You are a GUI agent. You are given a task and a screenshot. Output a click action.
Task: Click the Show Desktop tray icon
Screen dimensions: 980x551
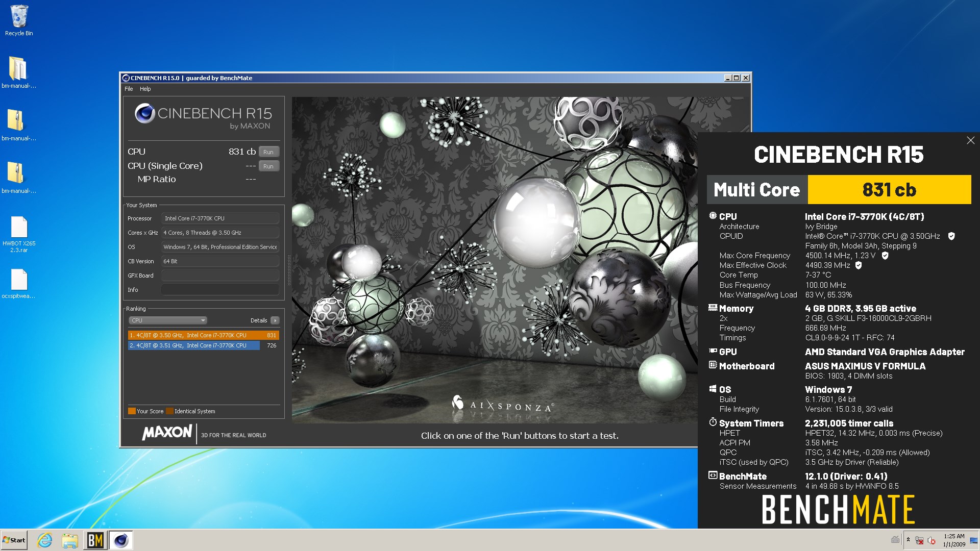pyautogui.click(x=973, y=540)
